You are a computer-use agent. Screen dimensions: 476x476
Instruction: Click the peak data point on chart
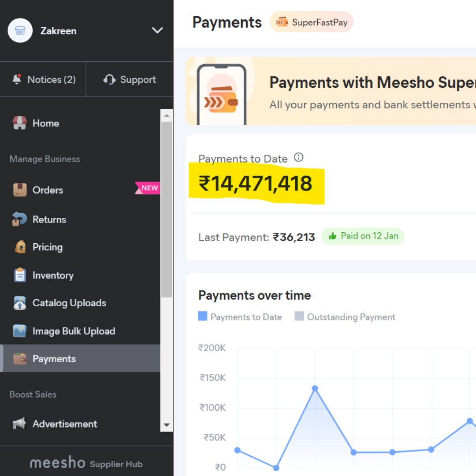coord(315,388)
